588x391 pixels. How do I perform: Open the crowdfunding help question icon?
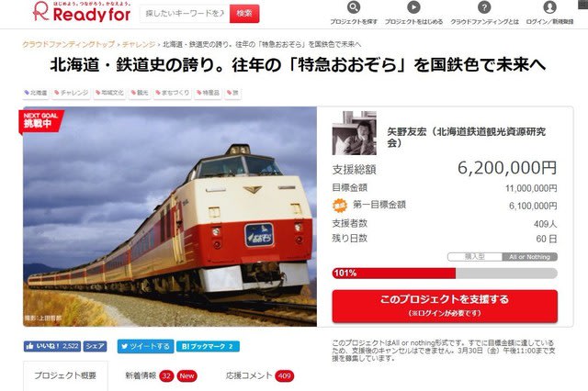pos(484,7)
